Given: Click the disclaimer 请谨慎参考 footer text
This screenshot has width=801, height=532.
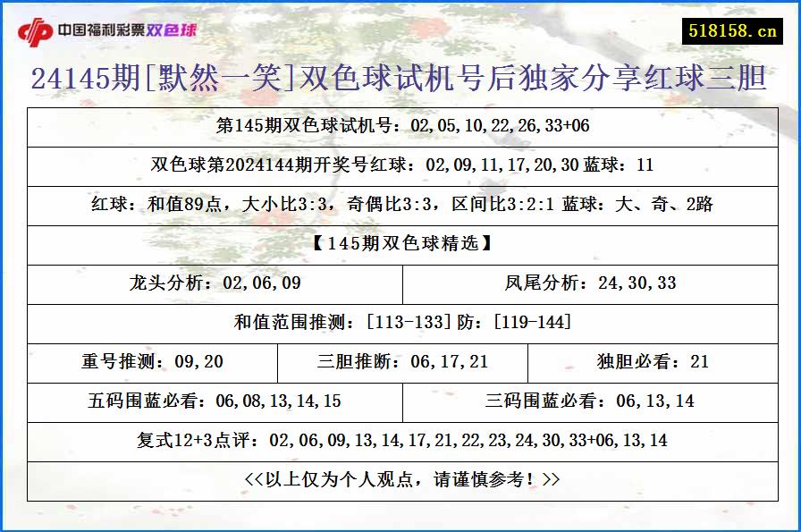Looking at the screenshot, I should 400,480.
